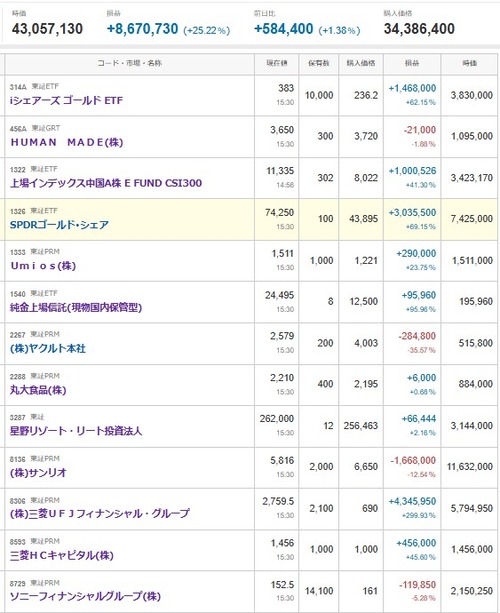Open (株)サンリオ stock page
This screenshot has width=500, height=613.
coord(38,473)
